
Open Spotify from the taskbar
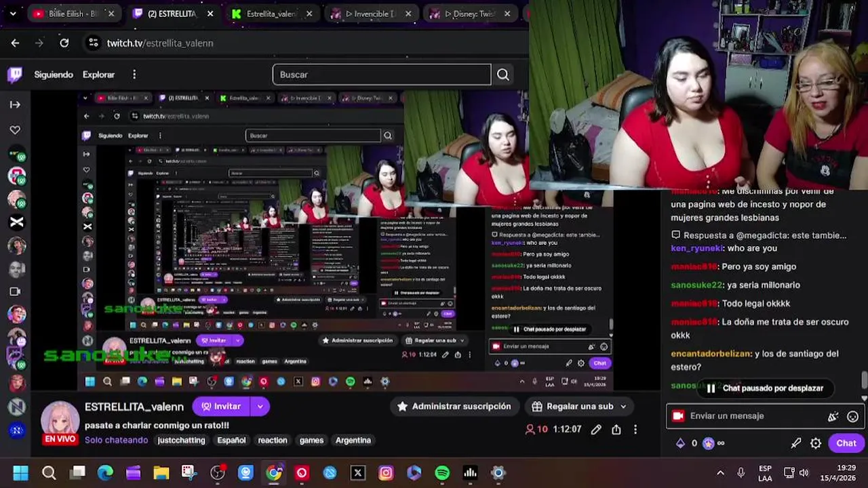click(x=442, y=472)
